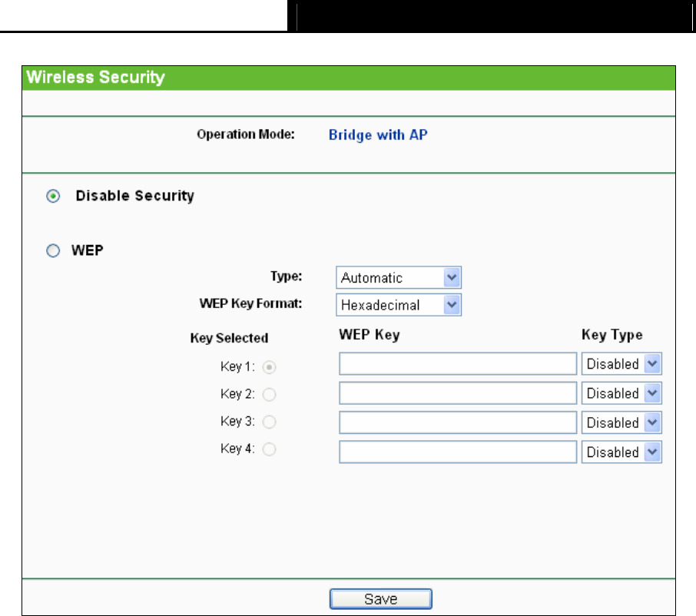Open the Type dropdown showing Automatic
Image resolution: width=696 pixels, height=616 pixels.
coord(399,278)
